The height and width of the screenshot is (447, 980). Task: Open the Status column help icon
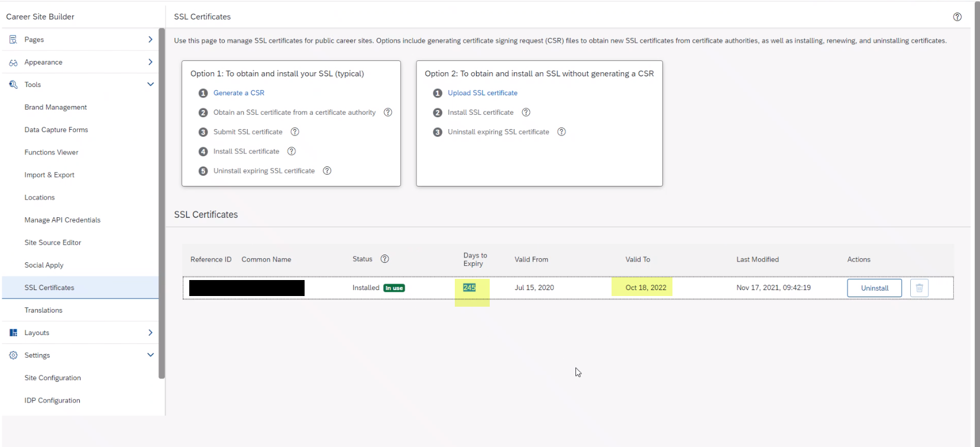tap(384, 259)
